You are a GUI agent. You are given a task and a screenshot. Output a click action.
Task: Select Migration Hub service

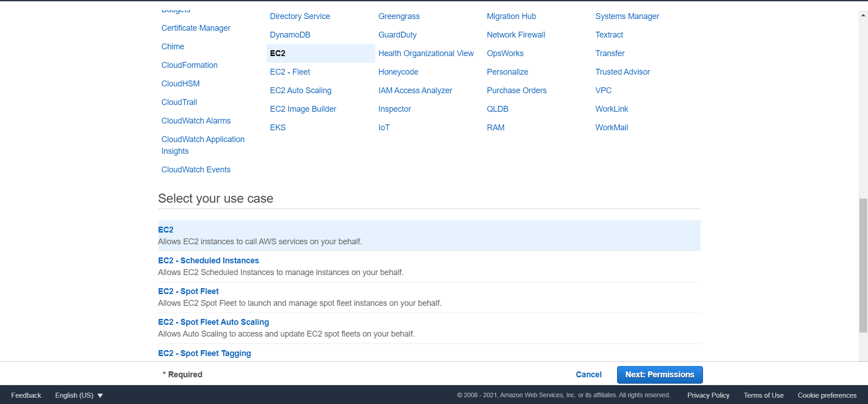pyautogui.click(x=511, y=16)
